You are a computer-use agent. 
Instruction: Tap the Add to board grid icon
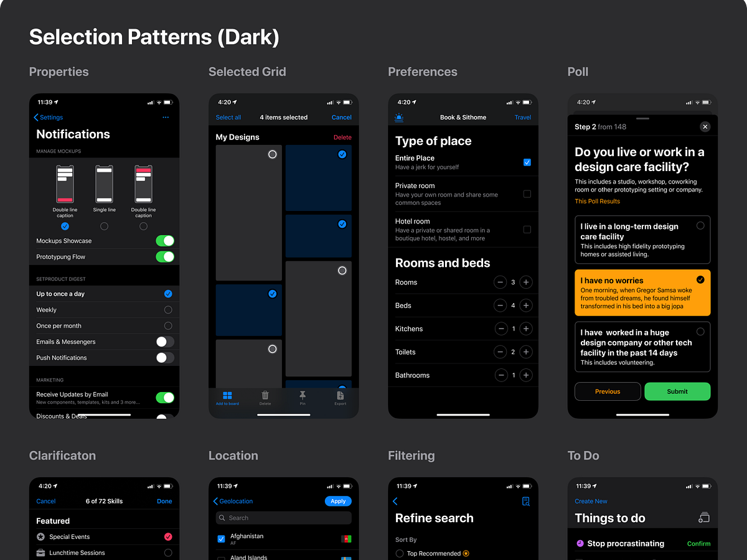(x=227, y=396)
